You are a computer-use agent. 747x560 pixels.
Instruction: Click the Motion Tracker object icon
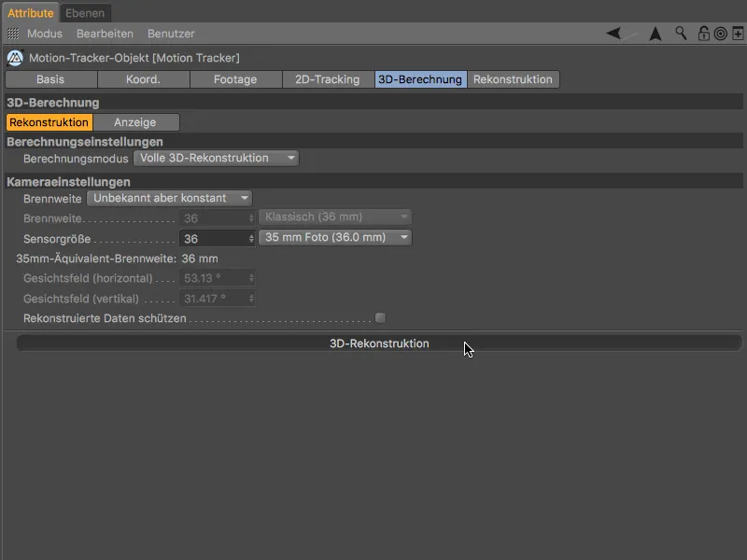(x=15, y=58)
